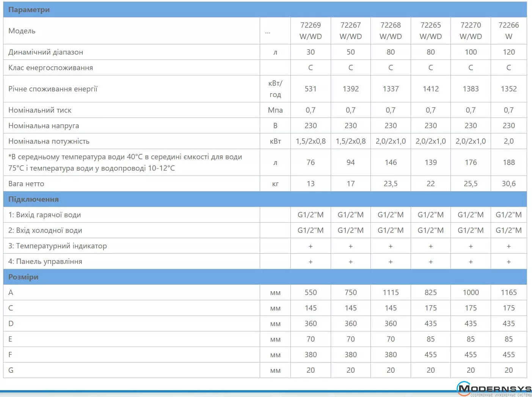The image size is (532, 397).
Task: Click the Панель управління row label
Action: point(45,262)
